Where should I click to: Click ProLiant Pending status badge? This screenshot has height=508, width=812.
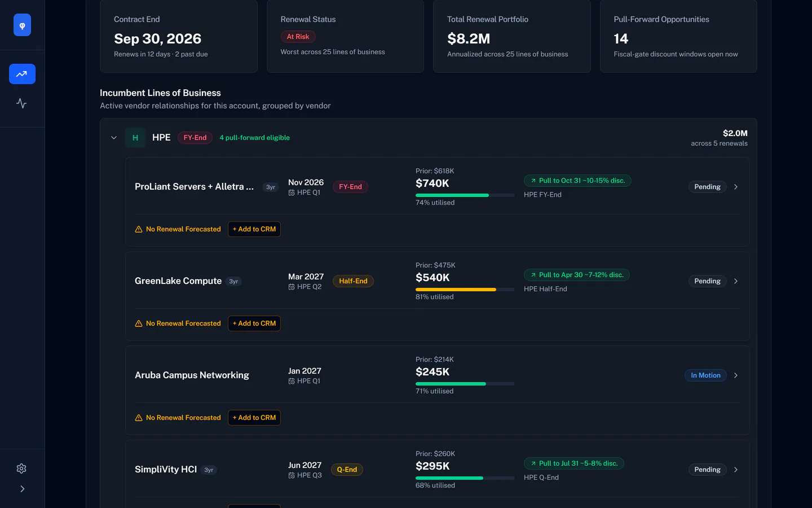pyautogui.click(x=708, y=187)
